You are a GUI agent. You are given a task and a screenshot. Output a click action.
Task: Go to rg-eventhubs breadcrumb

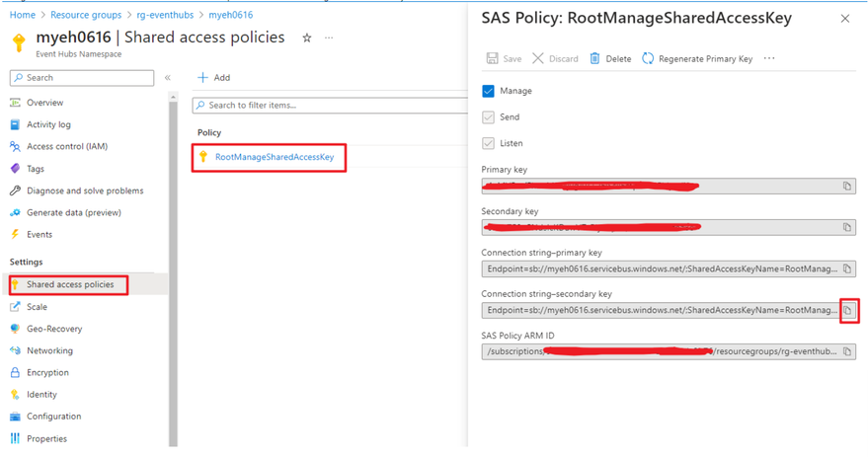pos(165,15)
